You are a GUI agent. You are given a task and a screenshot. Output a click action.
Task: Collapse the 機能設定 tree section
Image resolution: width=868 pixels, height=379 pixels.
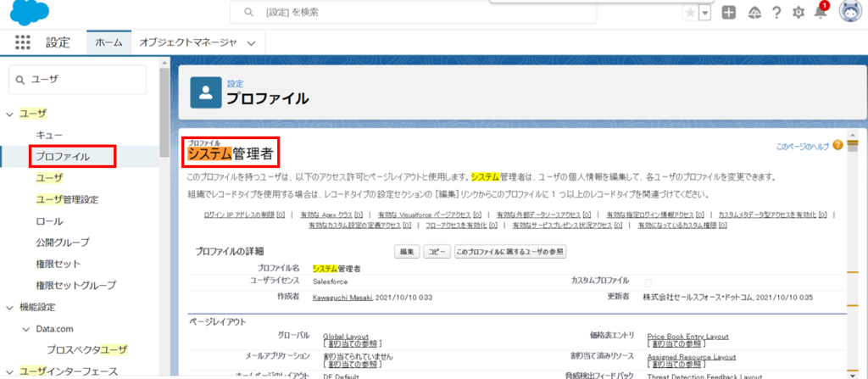click(10, 307)
